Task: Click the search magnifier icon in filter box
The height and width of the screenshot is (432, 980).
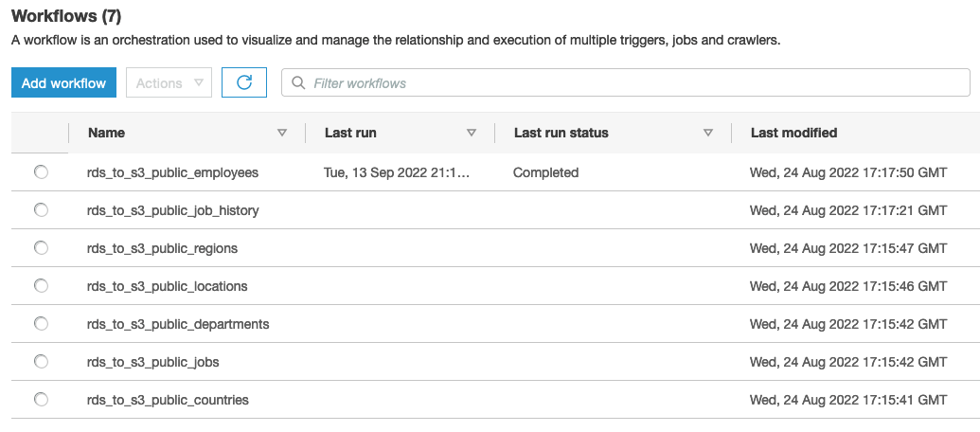Action: pos(298,83)
